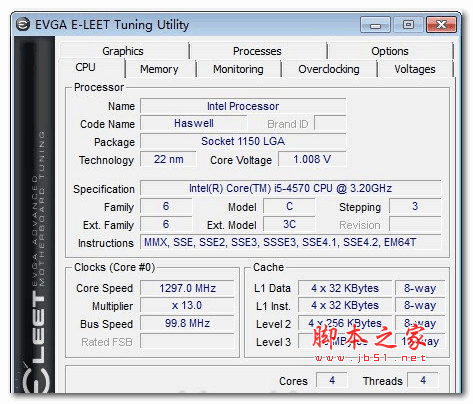Image resolution: width=473 pixels, height=404 pixels.
Task: Click the Processor group label
Action: point(99,87)
